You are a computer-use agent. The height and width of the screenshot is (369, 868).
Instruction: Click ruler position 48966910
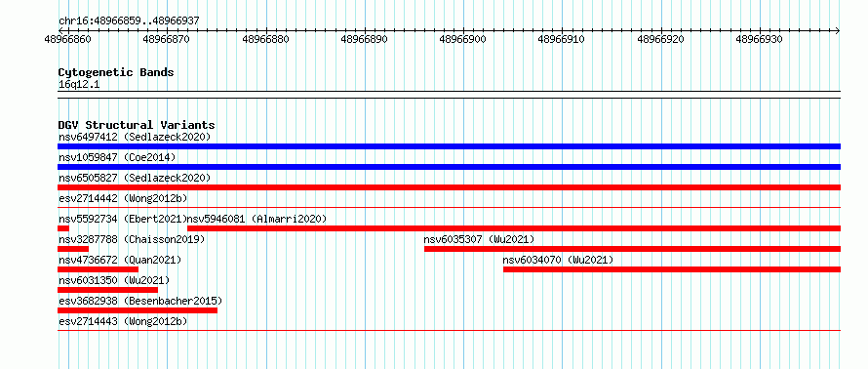coord(562,39)
